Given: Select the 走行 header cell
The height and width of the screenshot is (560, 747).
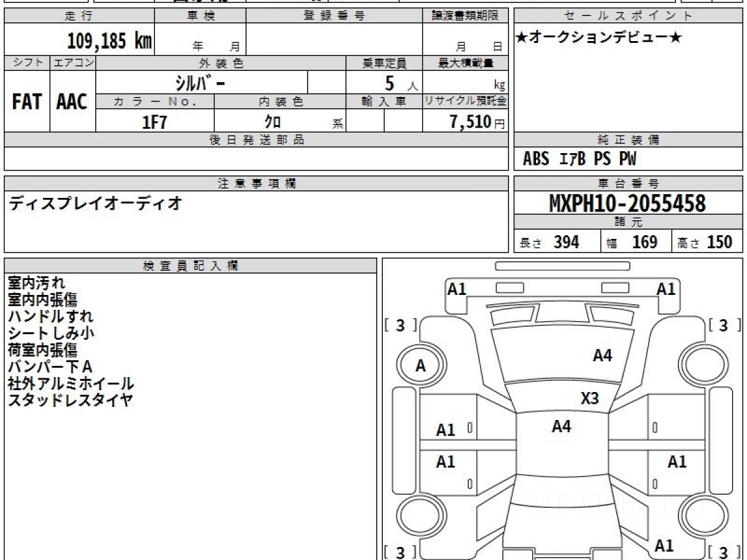Looking at the screenshot, I should pyautogui.click(x=78, y=16).
